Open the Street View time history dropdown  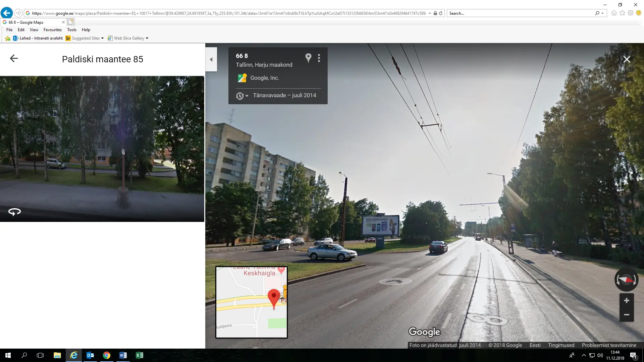click(x=242, y=96)
